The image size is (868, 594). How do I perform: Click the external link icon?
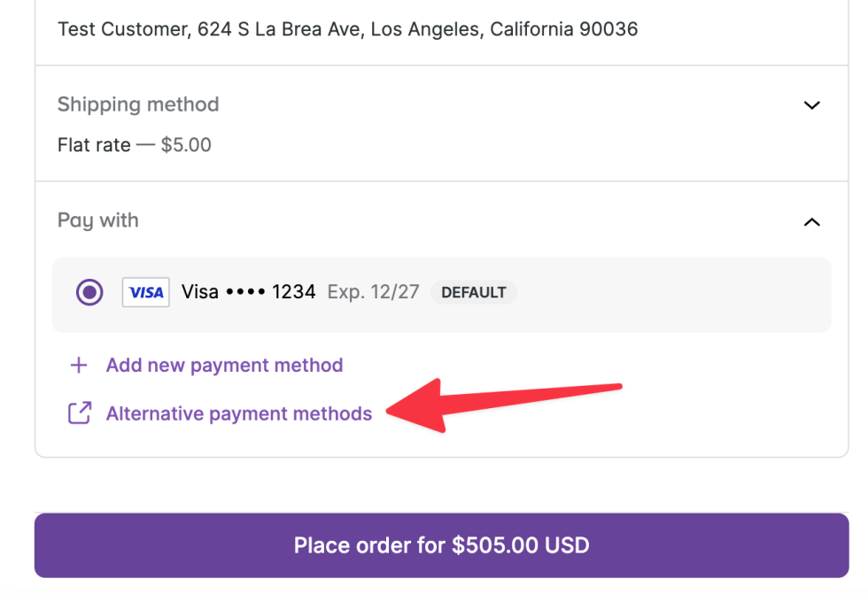pyautogui.click(x=80, y=413)
